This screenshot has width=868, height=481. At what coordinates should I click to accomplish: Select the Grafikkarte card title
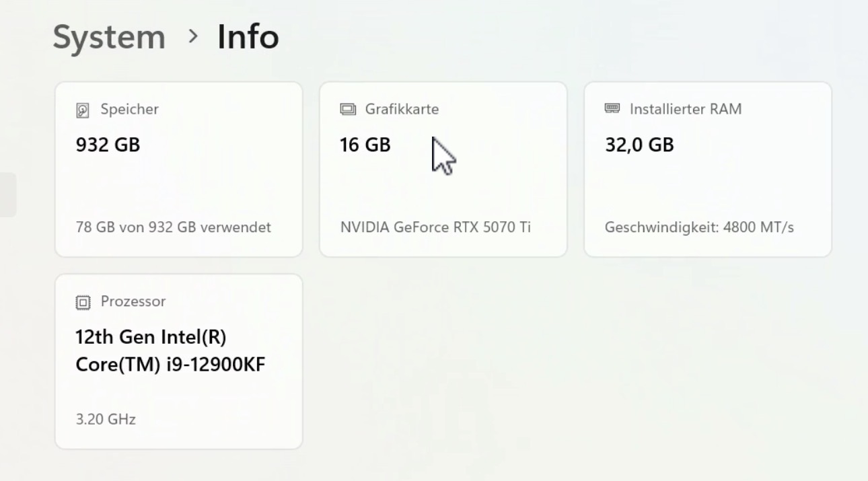[402, 109]
